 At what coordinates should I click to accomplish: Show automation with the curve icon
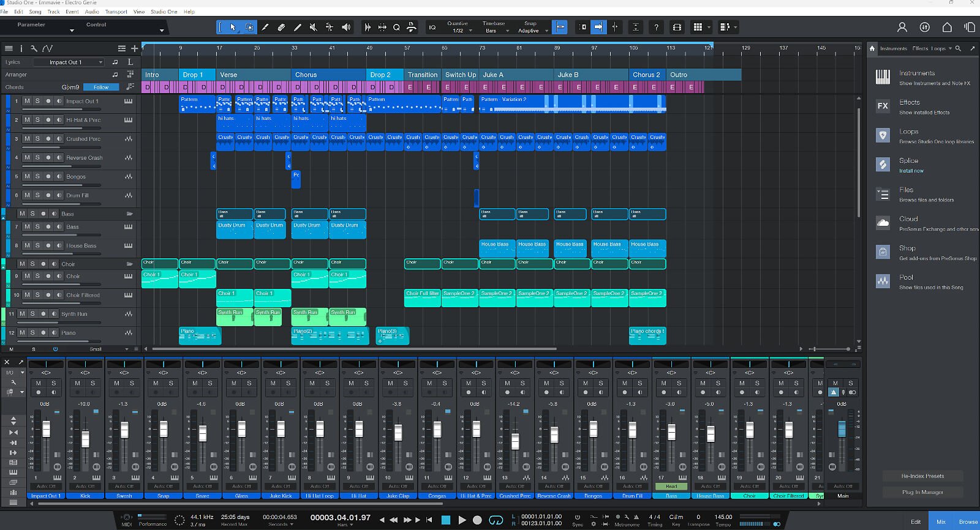(x=47, y=48)
